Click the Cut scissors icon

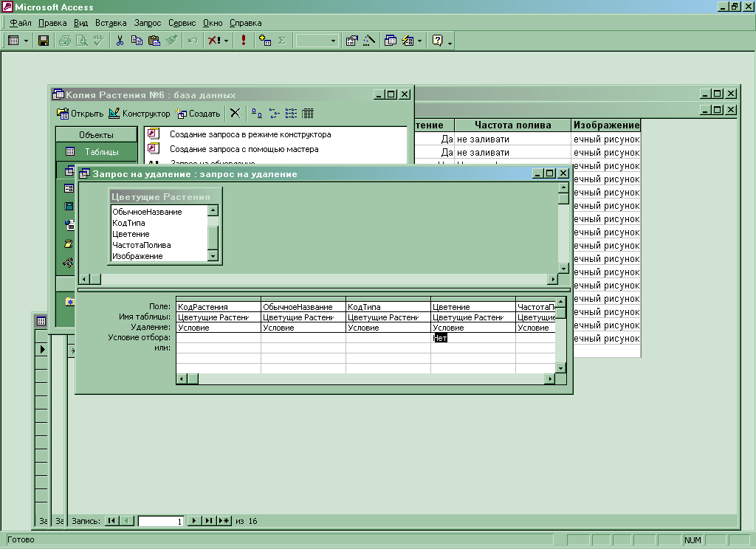point(120,41)
